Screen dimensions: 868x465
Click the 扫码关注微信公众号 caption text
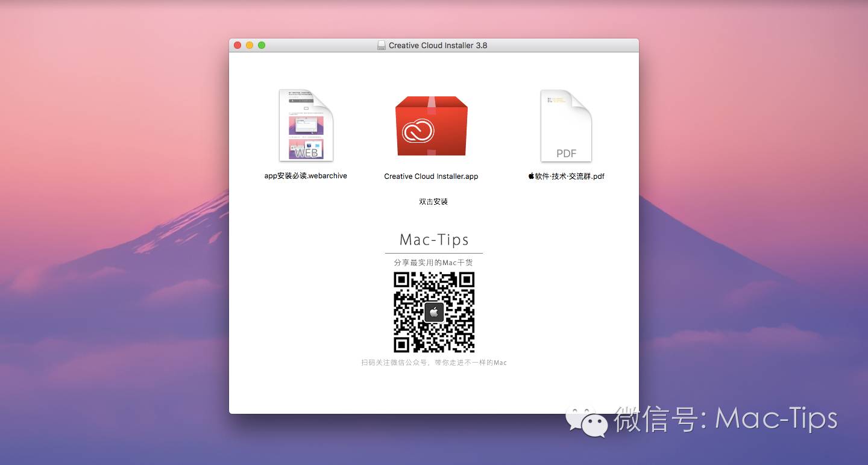pos(433,362)
